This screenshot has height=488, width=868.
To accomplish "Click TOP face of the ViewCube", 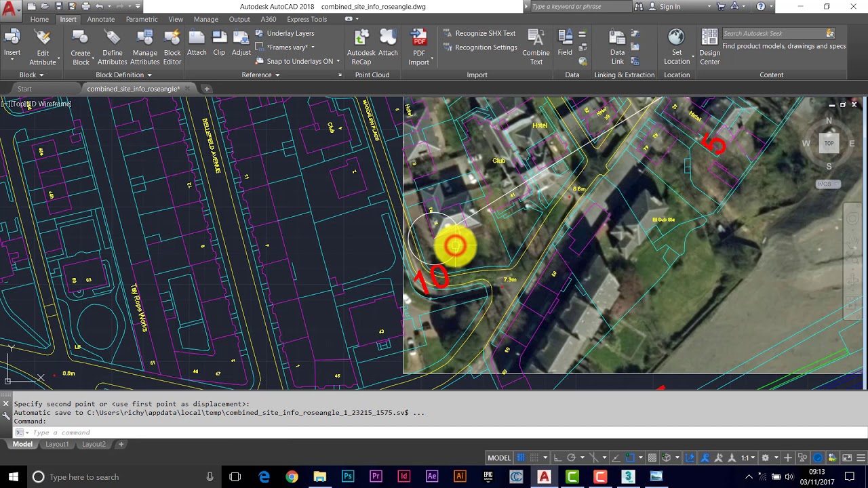I will [829, 143].
